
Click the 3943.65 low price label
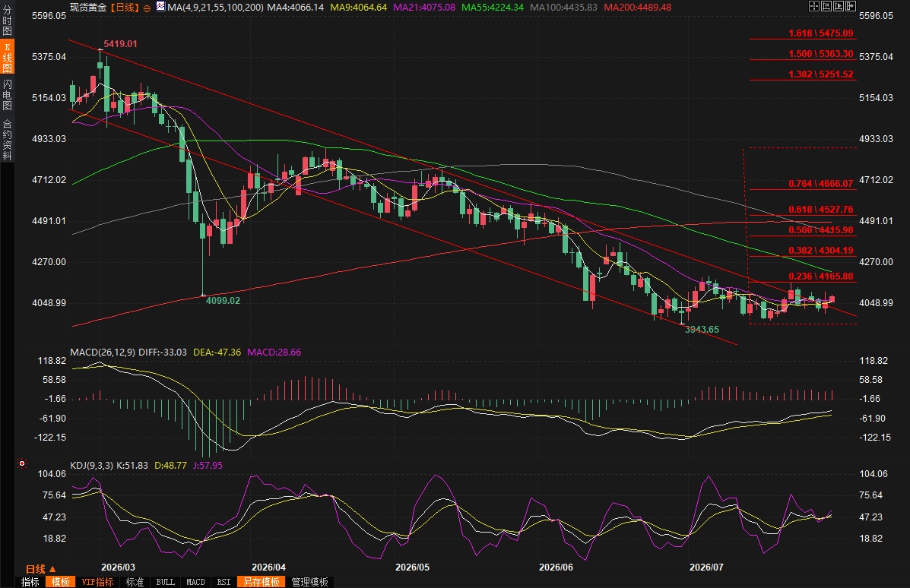[x=702, y=330]
